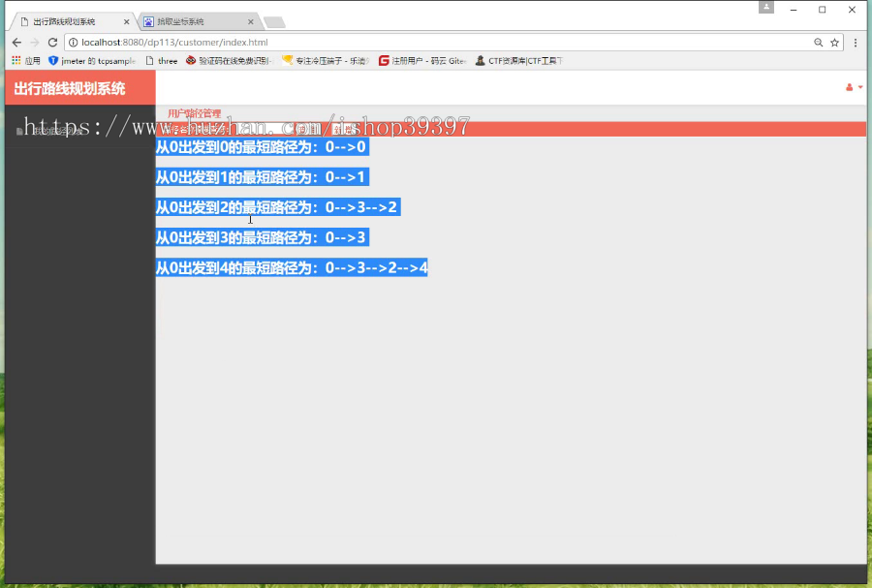Click the search input field in red toolbar
This screenshot has width=872, height=588.
coord(262,129)
